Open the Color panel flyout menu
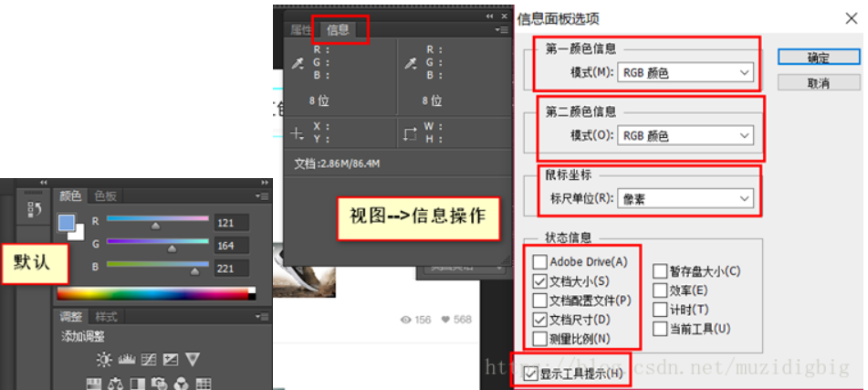868x390 pixels. click(262, 196)
